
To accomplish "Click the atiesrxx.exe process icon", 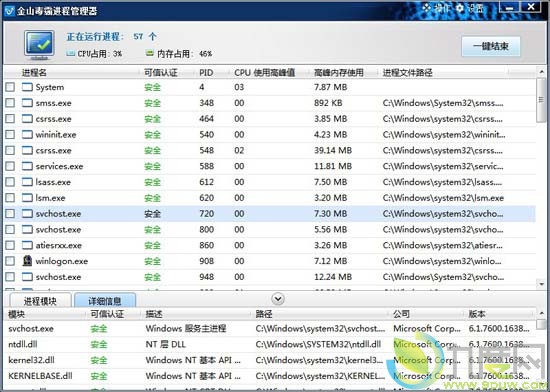I will coord(27,245).
